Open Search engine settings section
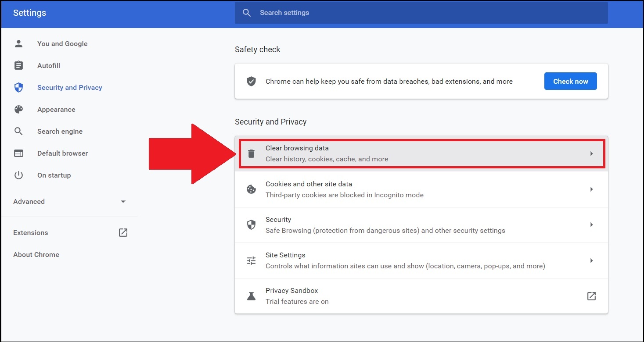This screenshot has width=644, height=342. [x=60, y=131]
